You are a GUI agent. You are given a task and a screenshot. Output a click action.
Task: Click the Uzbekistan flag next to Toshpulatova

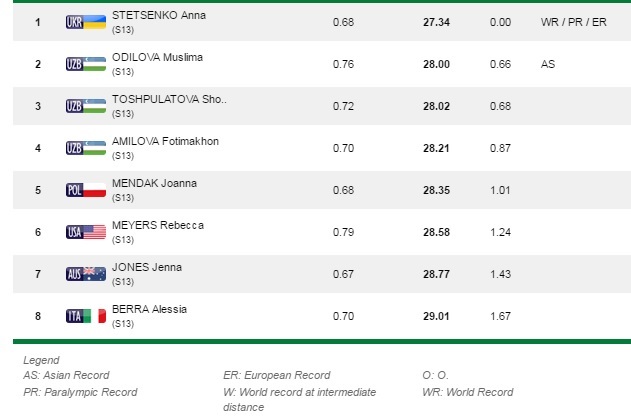(85, 105)
